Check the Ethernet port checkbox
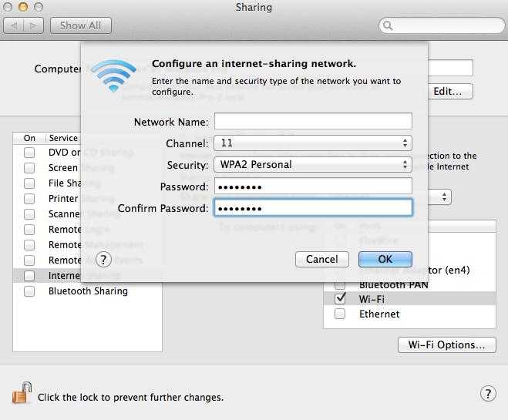Screen dimensions: 508x420 tap(340, 314)
